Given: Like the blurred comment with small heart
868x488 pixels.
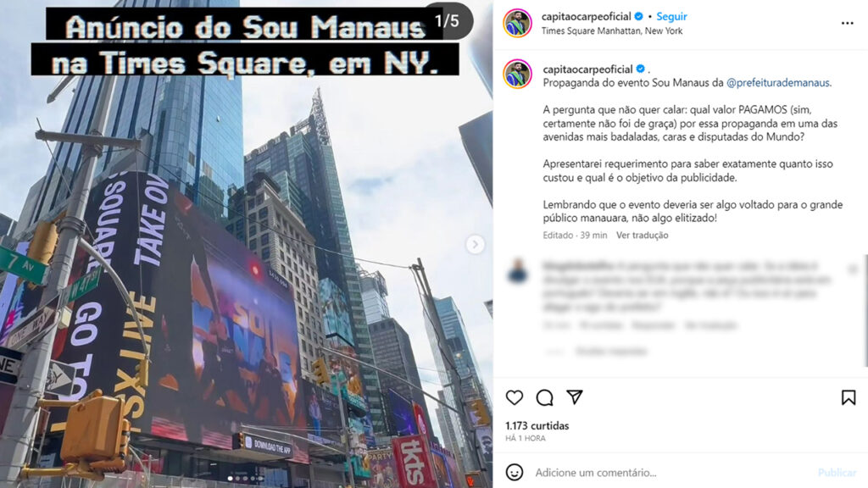Looking at the screenshot, I should [853, 269].
